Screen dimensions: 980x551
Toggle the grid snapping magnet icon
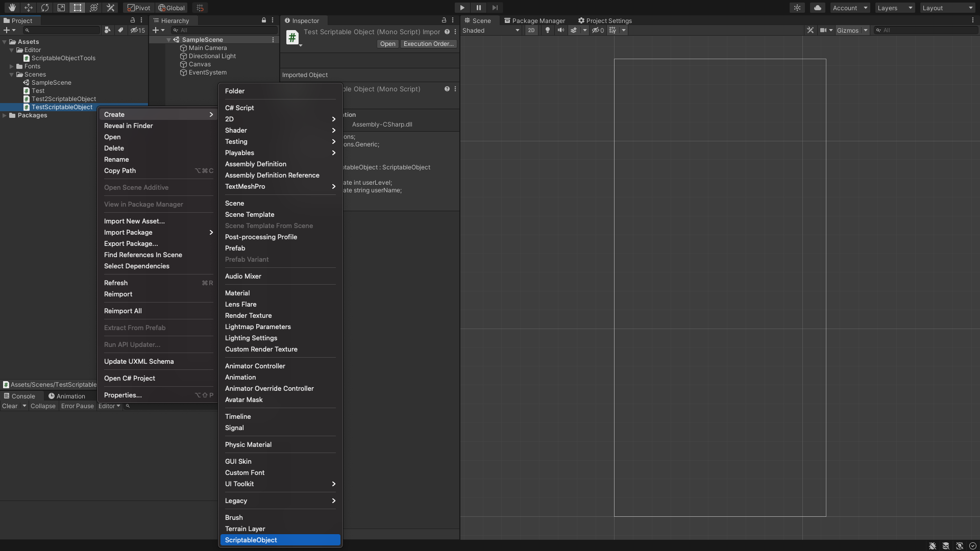coord(199,8)
